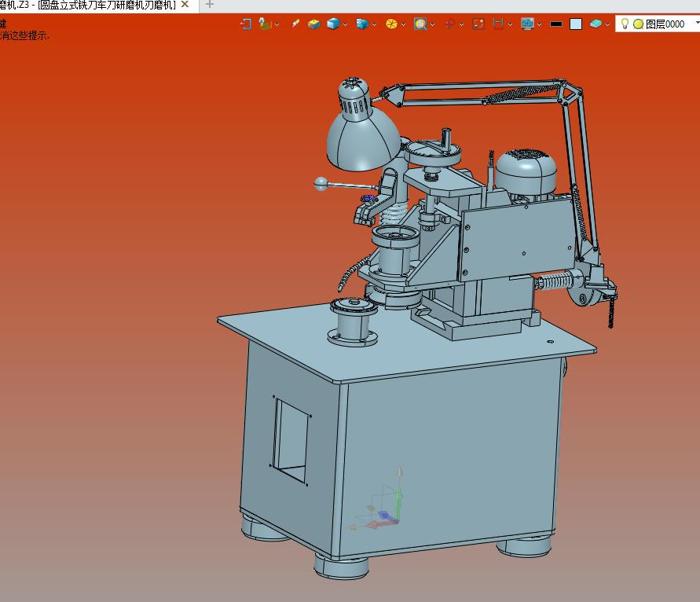
Task: Open the 图层0000 layer combo box
Action: [658, 24]
